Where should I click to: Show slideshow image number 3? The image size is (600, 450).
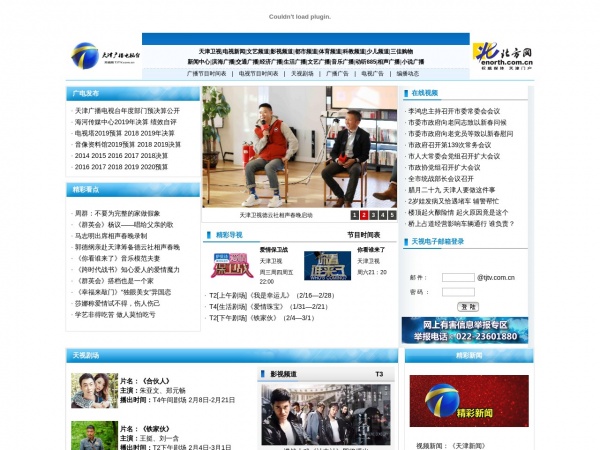point(373,215)
